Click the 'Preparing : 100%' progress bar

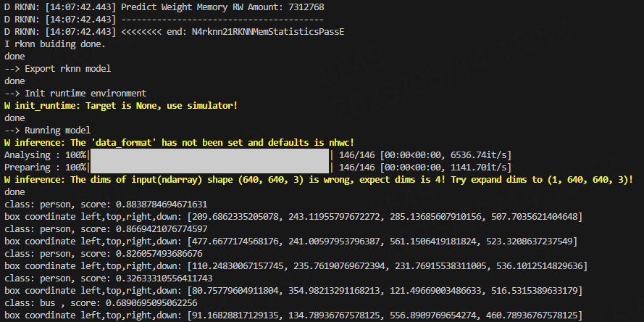click(209, 168)
